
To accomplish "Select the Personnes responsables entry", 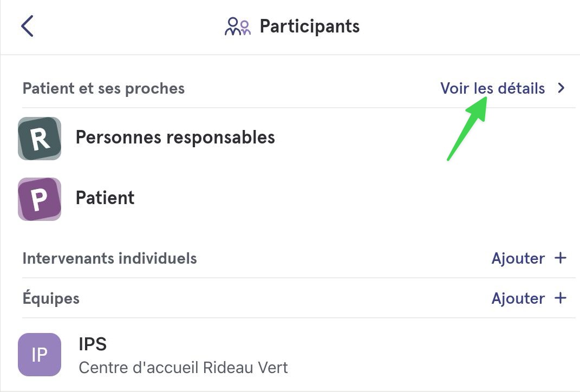I will pyautogui.click(x=175, y=137).
